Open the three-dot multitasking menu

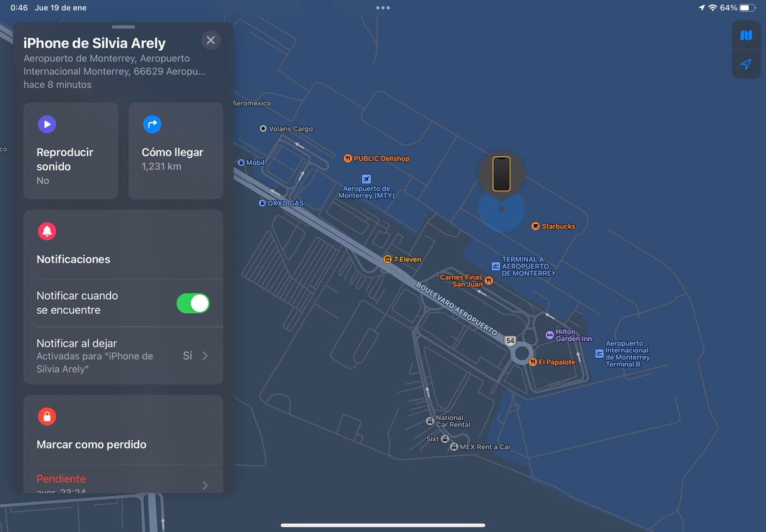coord(383,8)
